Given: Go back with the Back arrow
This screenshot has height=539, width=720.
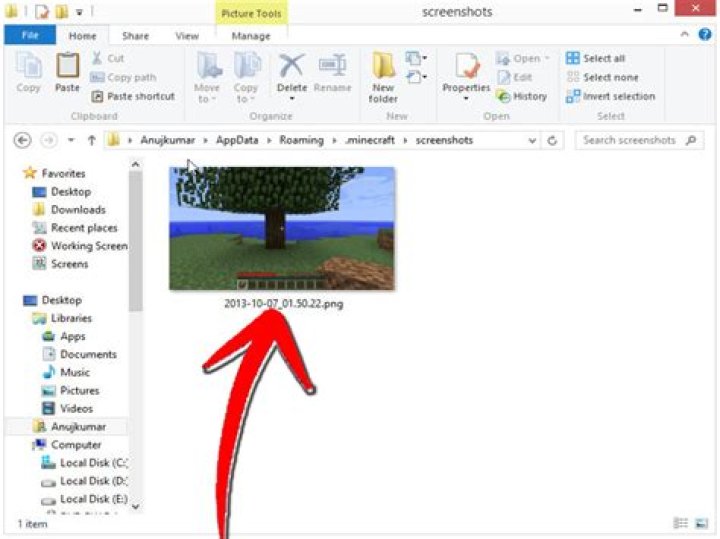Looking at the screenshot, I should click(x=22, y=140).
